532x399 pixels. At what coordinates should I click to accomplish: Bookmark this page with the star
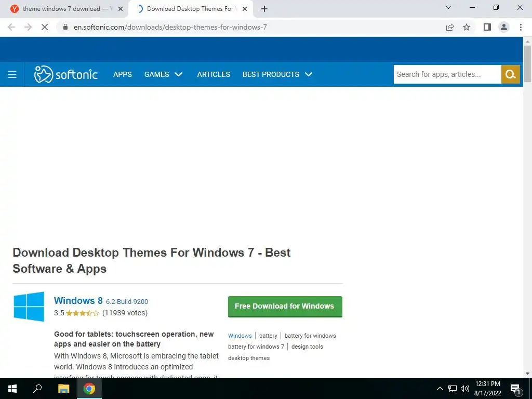point(467,27)
